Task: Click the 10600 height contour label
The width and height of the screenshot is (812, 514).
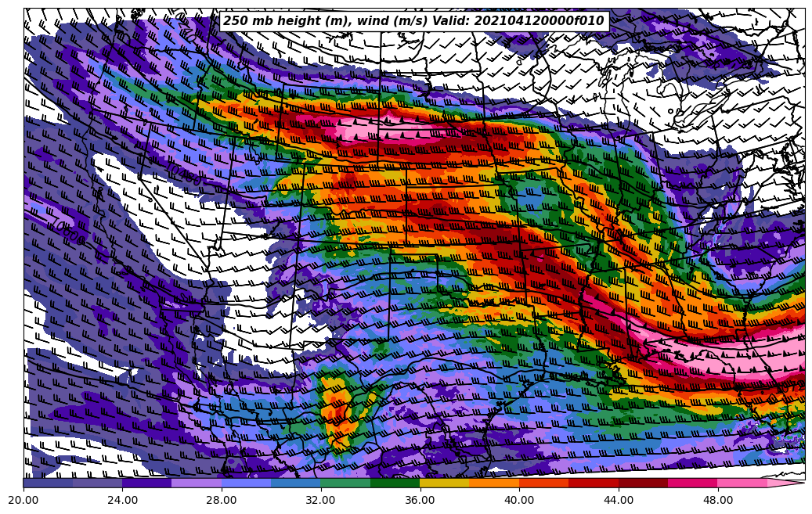Action: click(x=68, y=231)
